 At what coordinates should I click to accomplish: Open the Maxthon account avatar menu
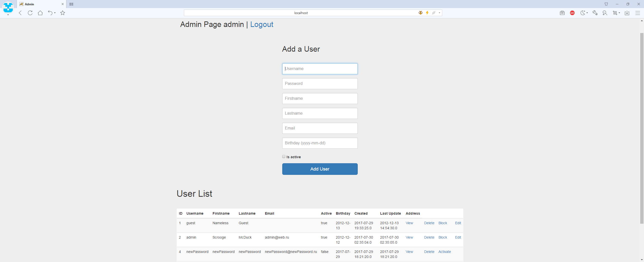click(x=8, y=7)
